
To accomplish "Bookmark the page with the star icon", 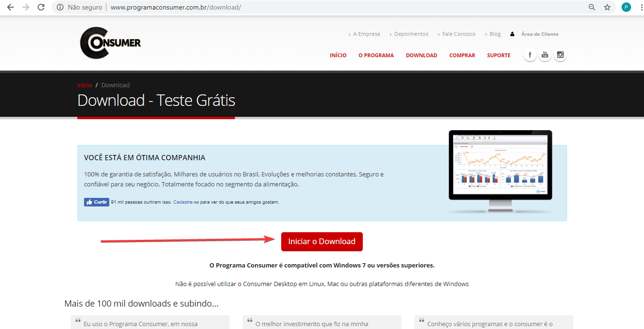I will [607, 7].
